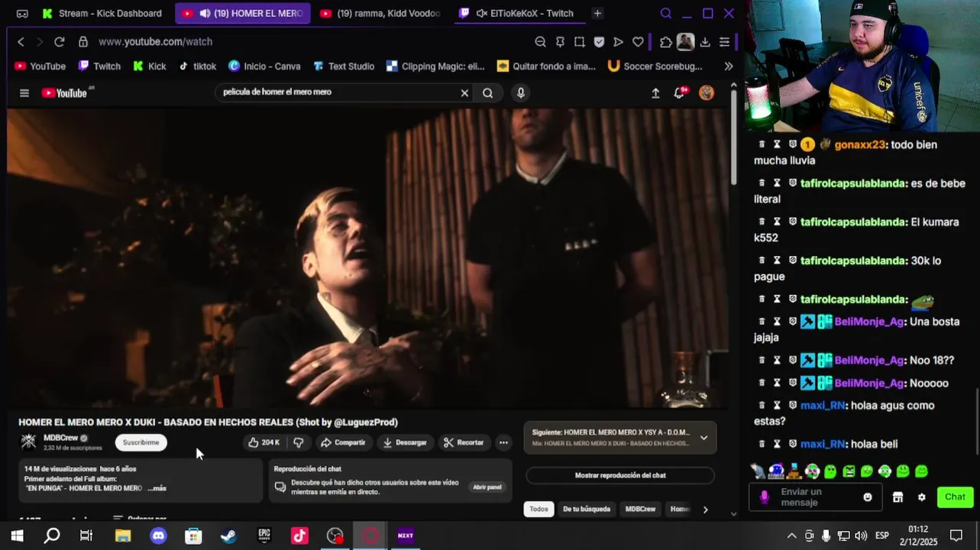Open Discord from the taskbar
Image resolution: width=980 pixels, height=550 pixels.
(158, 536)
